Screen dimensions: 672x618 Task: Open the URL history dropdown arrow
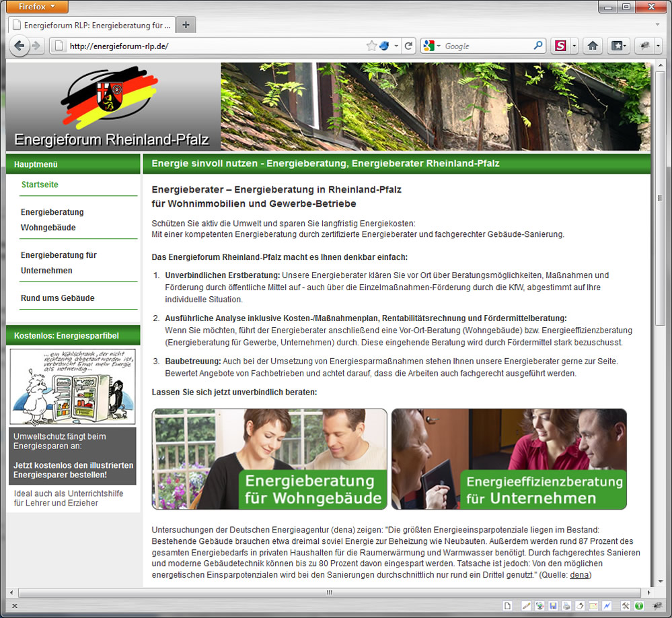tap(396, 46)
